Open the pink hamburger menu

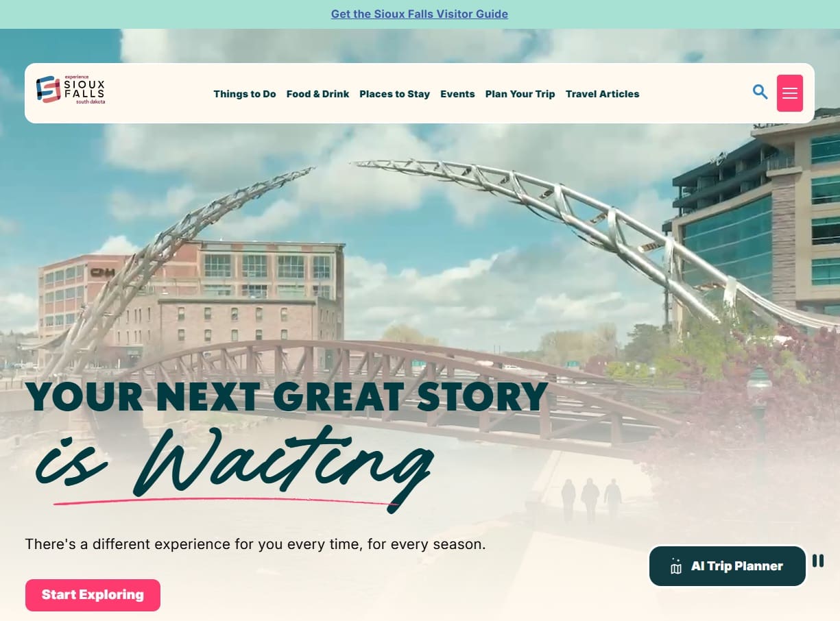[x=790, y=93]
